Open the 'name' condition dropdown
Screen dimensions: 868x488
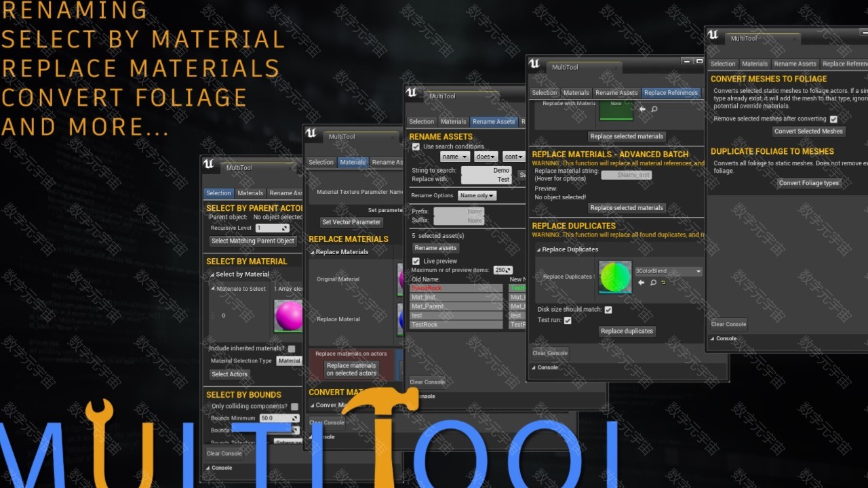455,157
